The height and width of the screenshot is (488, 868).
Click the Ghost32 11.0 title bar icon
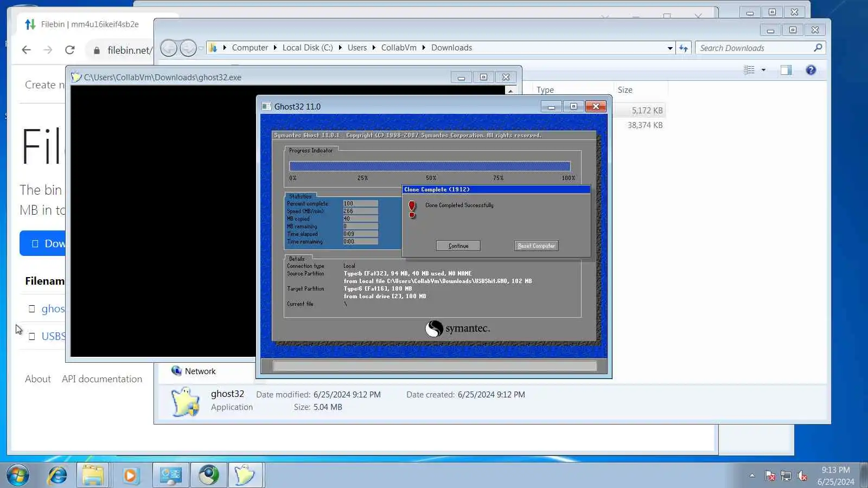[x=266, y=106]
